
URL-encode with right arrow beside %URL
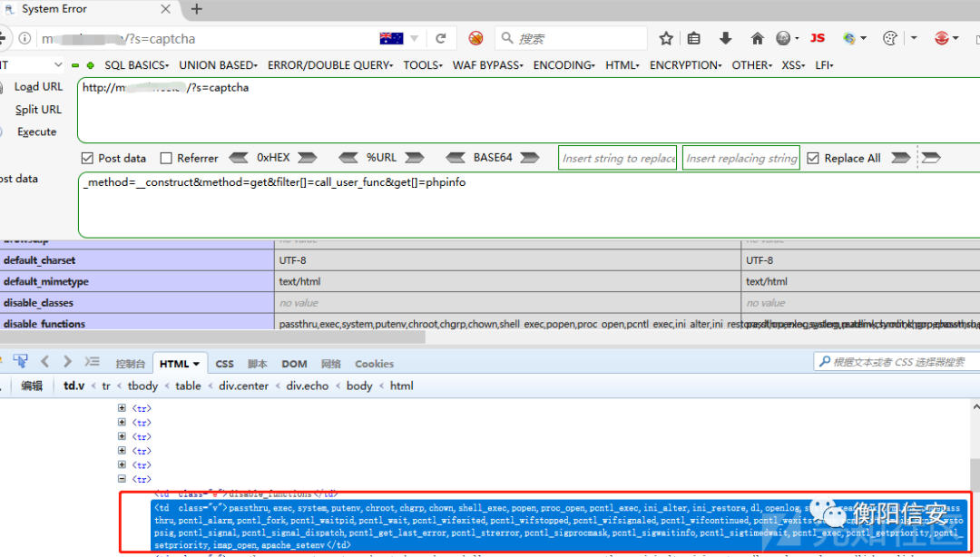pyautogui.click(x=414, y=158)
